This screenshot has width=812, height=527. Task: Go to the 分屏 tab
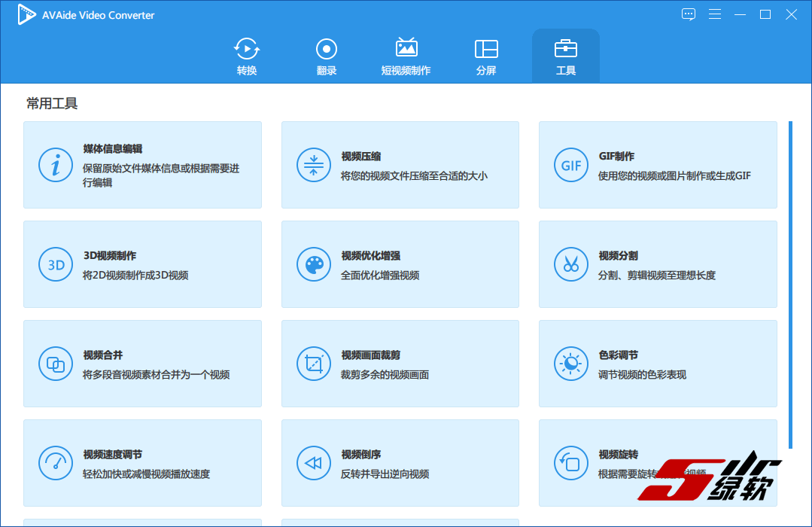[486, 56]
